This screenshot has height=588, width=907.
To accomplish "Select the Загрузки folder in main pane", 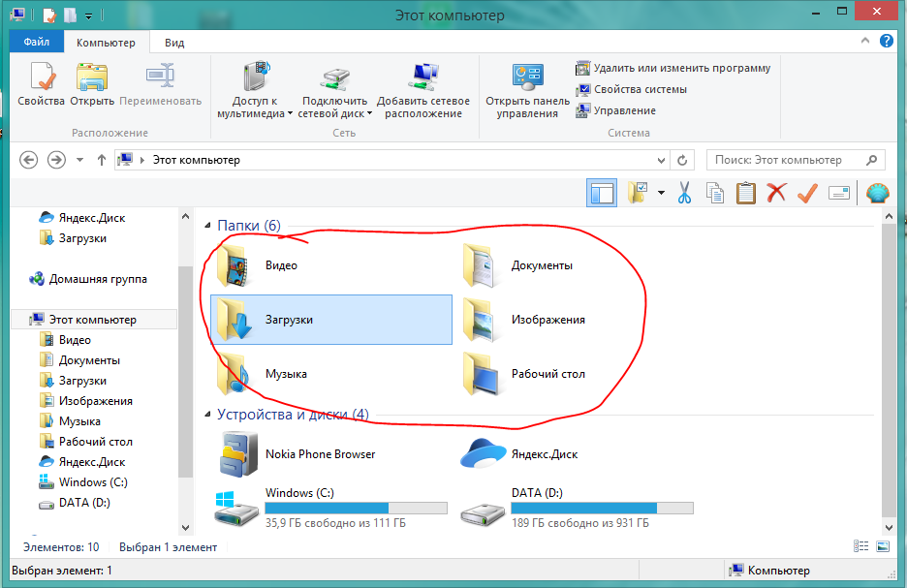I will (x=330, y=320).
